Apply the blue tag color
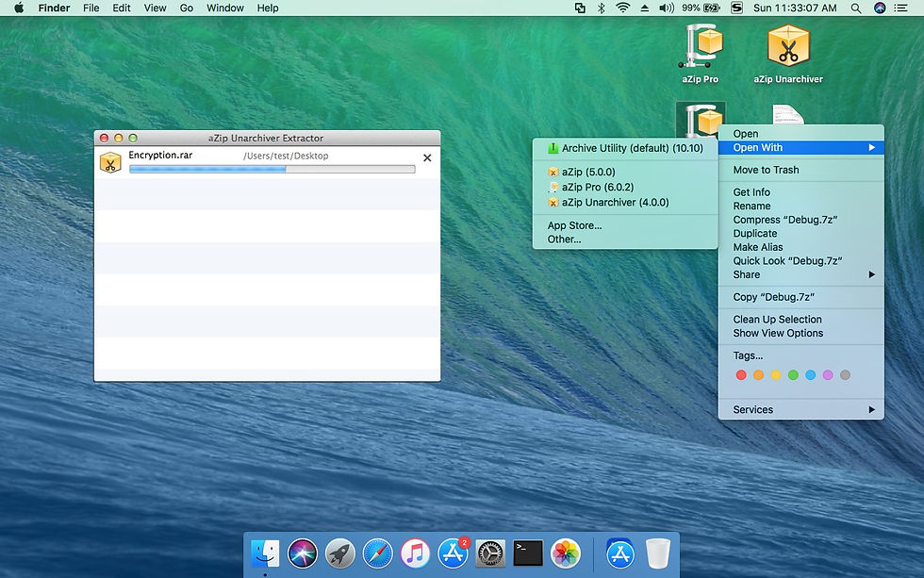The width and height of the screenshot is (924, 578). pyautogui.click(x=810, y=374)
